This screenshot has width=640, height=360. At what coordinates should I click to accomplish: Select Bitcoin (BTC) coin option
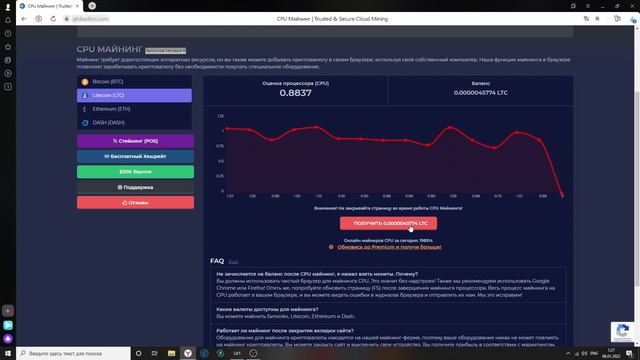coord(134,82)
